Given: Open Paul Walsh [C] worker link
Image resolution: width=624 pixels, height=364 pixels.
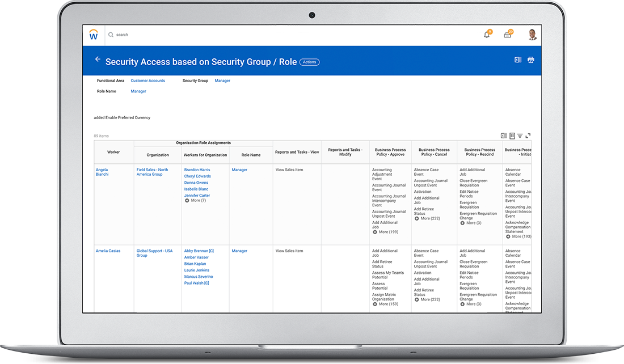Looking at the screenshot, I should pyautogui.click(x=196, y=283).
